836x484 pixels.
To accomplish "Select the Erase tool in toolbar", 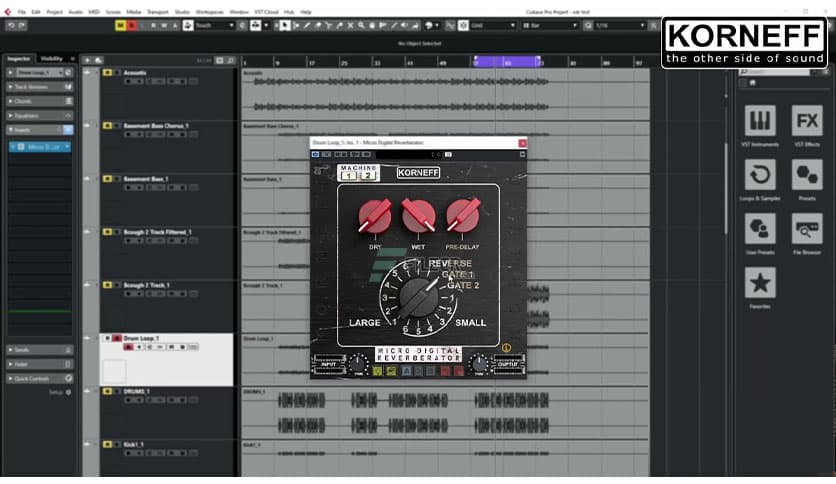I will [x=318, y=25].
